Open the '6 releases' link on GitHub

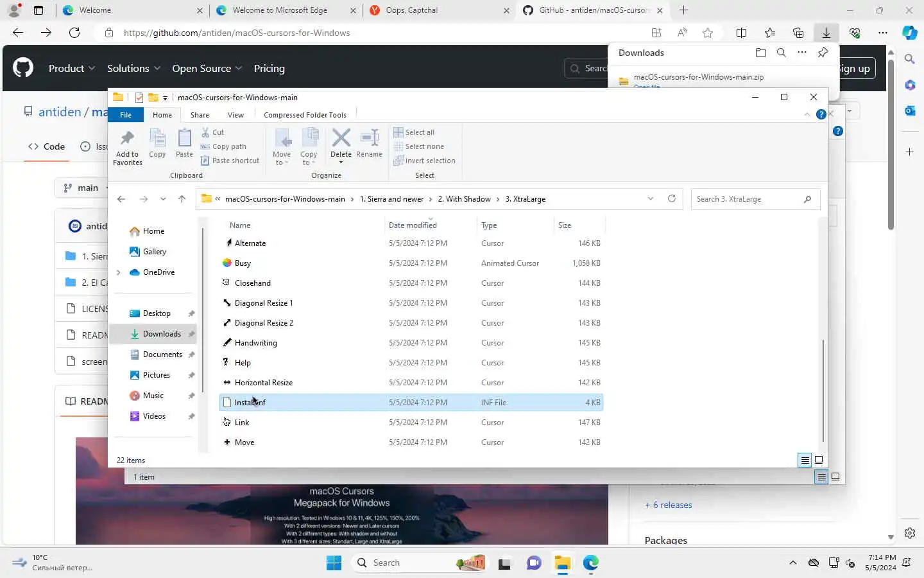coord(669,505)
